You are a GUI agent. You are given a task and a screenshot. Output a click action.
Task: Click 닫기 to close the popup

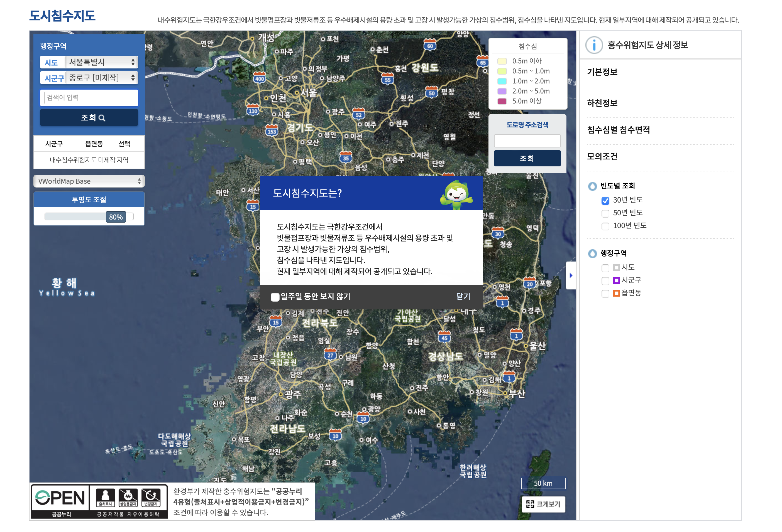coord(463,296)
